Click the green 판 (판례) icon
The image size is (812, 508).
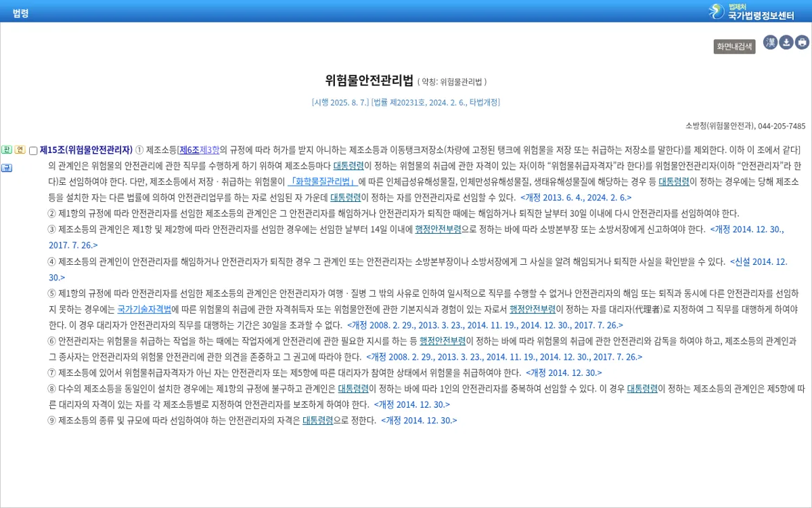tap(7, 150)
